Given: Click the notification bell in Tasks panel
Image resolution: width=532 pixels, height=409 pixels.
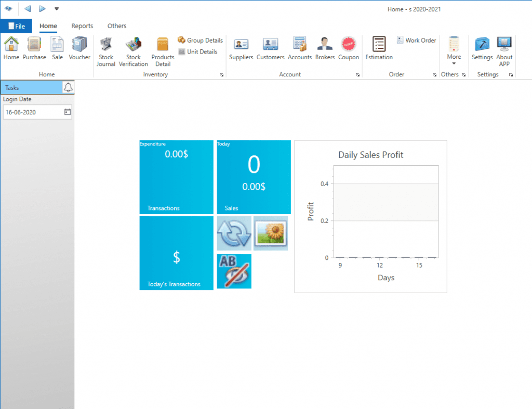Looking at the screenshot, I should pyautogui.click(x=68, y=87).
